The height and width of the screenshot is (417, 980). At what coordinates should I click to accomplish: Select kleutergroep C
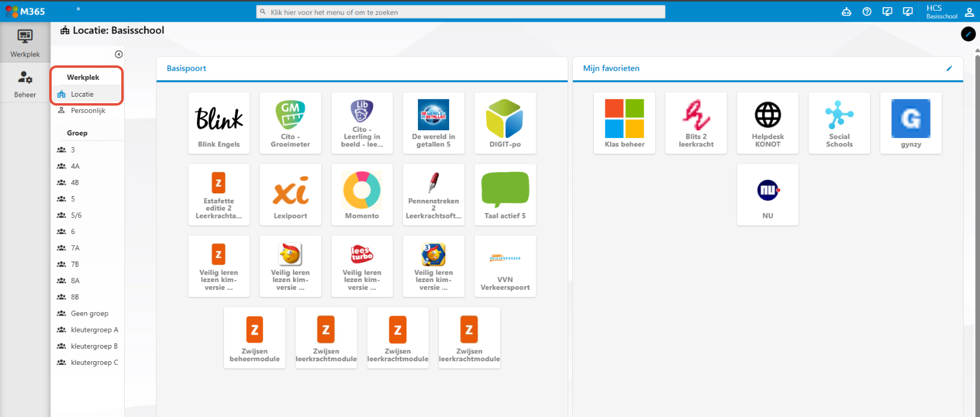click(x=88, y=362)
